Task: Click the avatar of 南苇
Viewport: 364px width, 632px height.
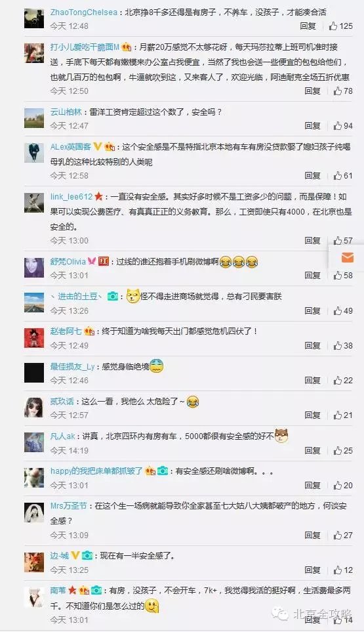Action: coord(34,597)
